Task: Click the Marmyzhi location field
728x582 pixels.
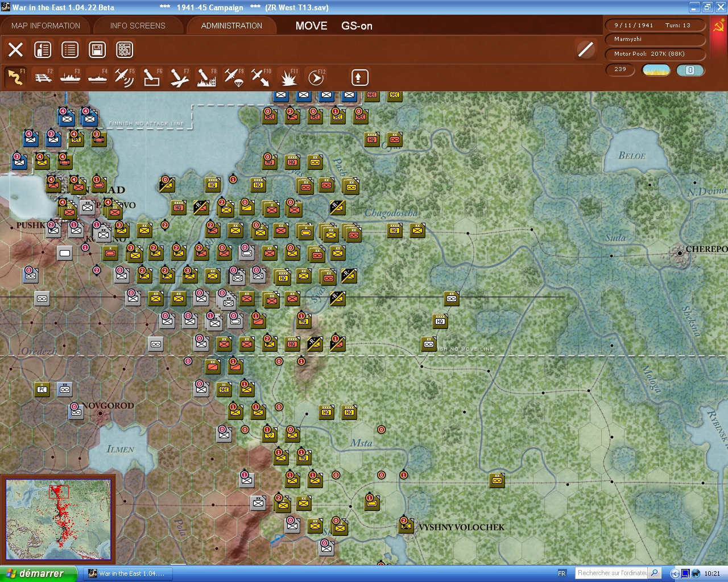Action: pos(655,39)
